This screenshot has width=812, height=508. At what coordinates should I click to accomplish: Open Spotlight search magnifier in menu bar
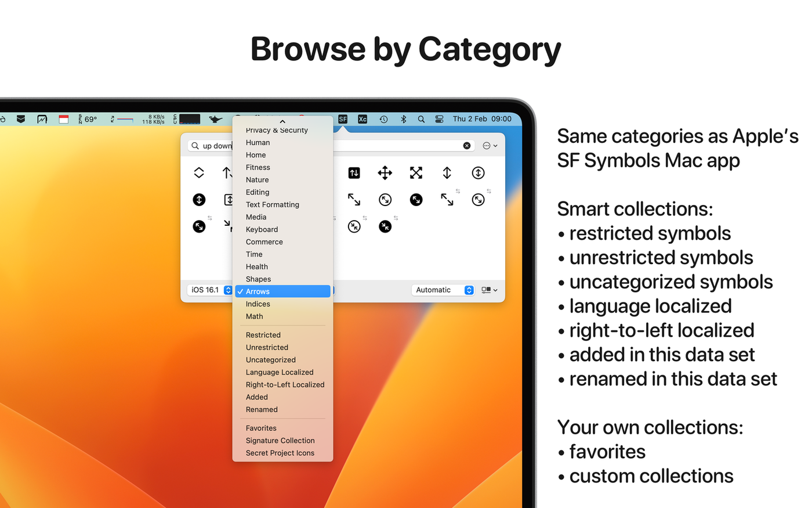point(421,119)
